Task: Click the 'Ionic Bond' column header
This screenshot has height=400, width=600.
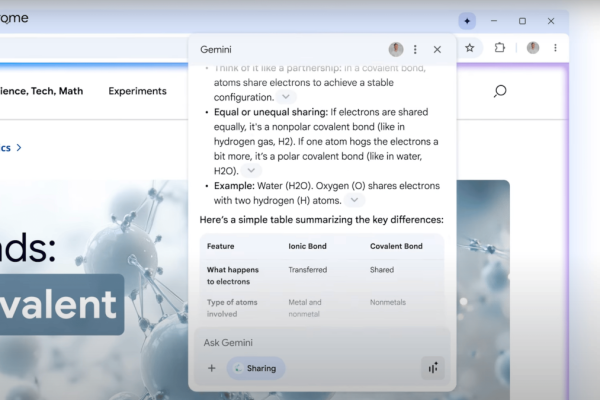Action: pos(307,246)
